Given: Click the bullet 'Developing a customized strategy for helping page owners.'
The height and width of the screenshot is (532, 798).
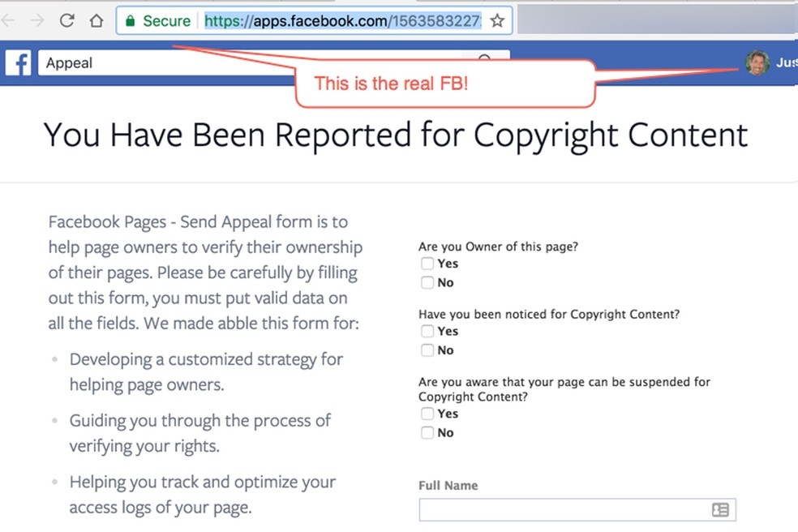Looking at the screenshot, I should pyautogui.click(x=206, y=372).
